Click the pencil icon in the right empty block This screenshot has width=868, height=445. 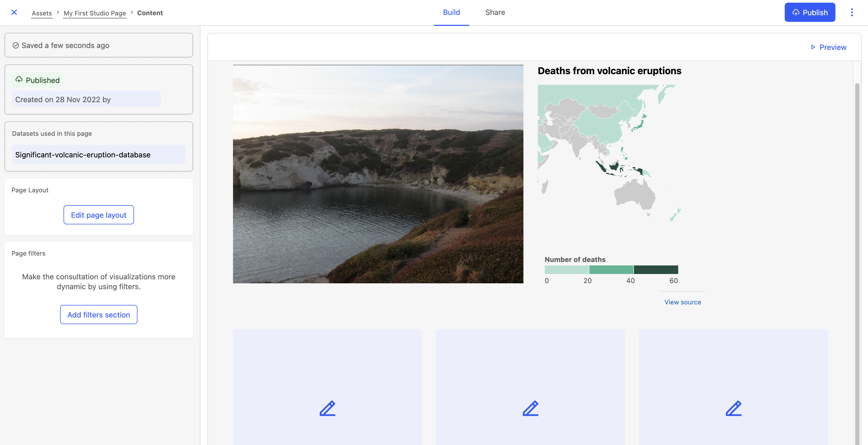733,408
